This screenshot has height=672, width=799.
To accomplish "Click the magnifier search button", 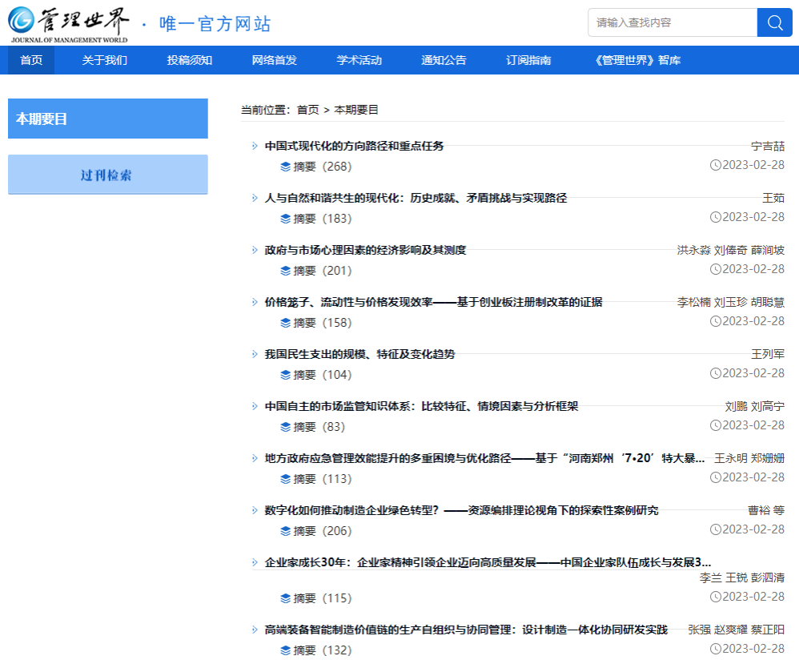I will click(x=774, y=22).
